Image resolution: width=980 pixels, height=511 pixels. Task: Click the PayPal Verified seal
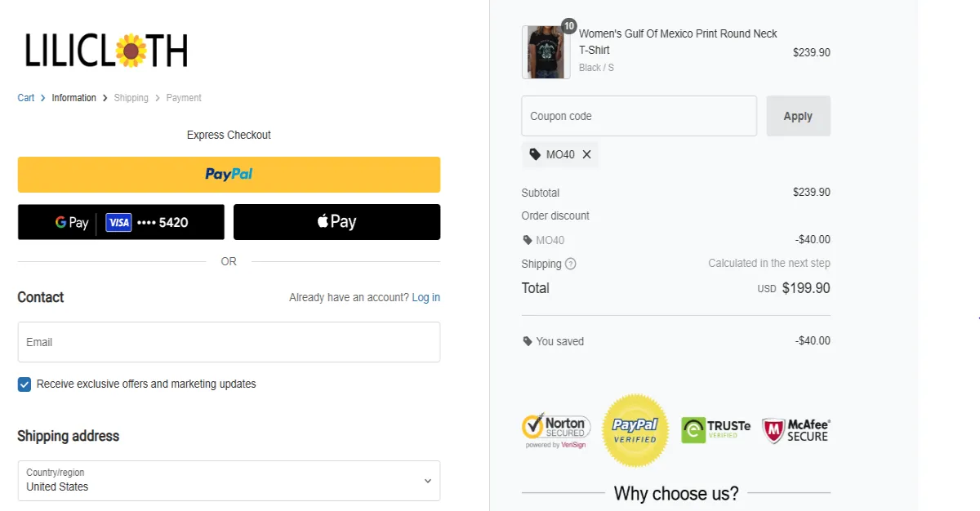[x=635, y=430]
